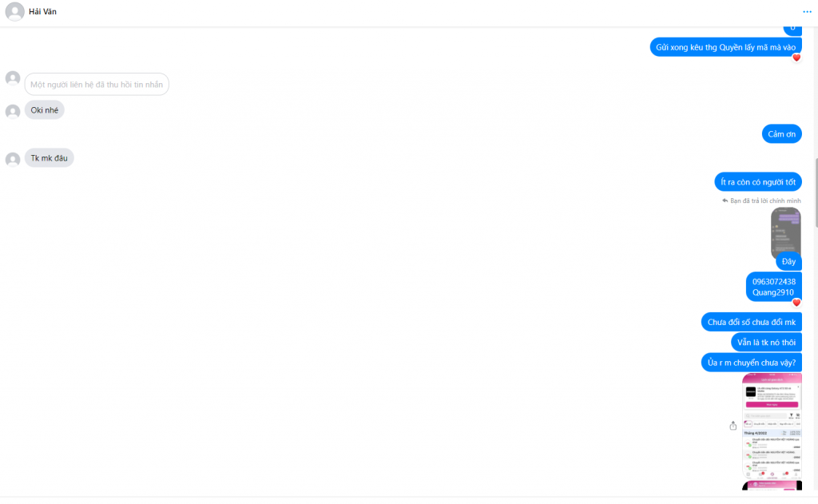
Task: Open the pink banking app screenshot image
Action: [772, 426]
